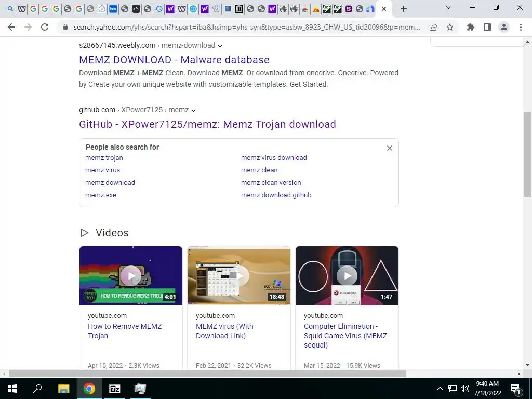The height and width of the screenshot is (399, 532).
Task: Click the horizontal scrollbar thumb
Action: click(207, 374)
